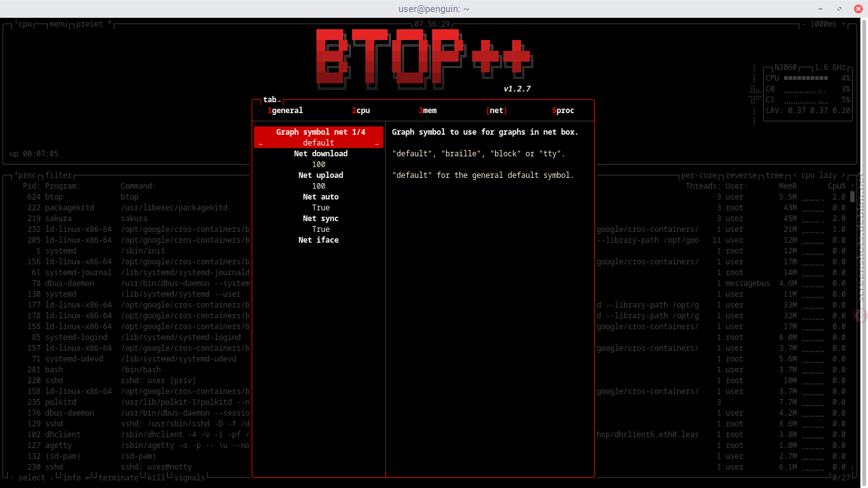
Task: Select the Net upload option
Action: point(321,175)
